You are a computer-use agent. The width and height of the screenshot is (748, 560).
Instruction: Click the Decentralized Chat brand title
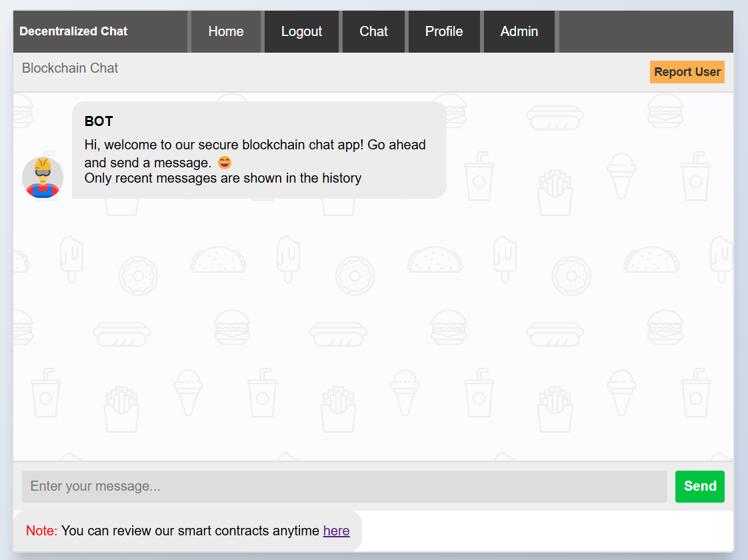(x=74, y=31)
